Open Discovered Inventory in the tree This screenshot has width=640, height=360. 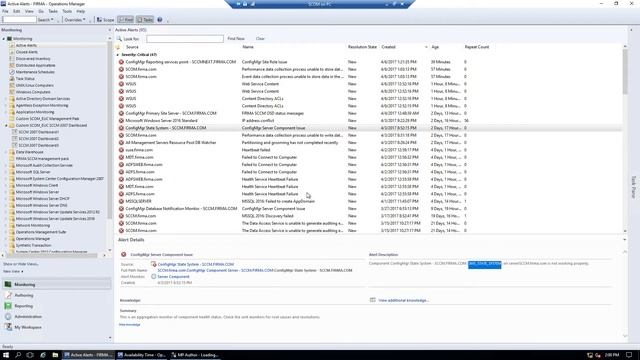pos(33,59)
